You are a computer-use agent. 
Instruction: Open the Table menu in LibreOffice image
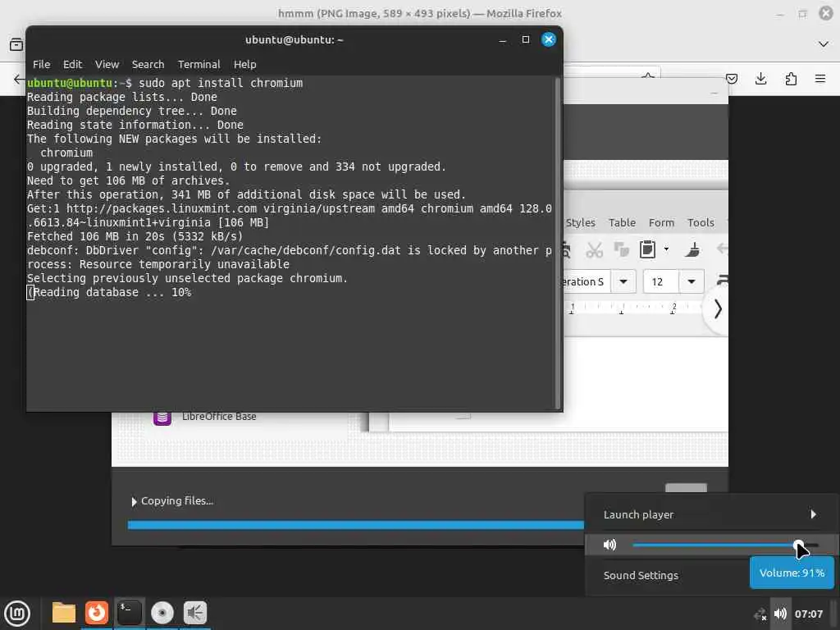622,222
